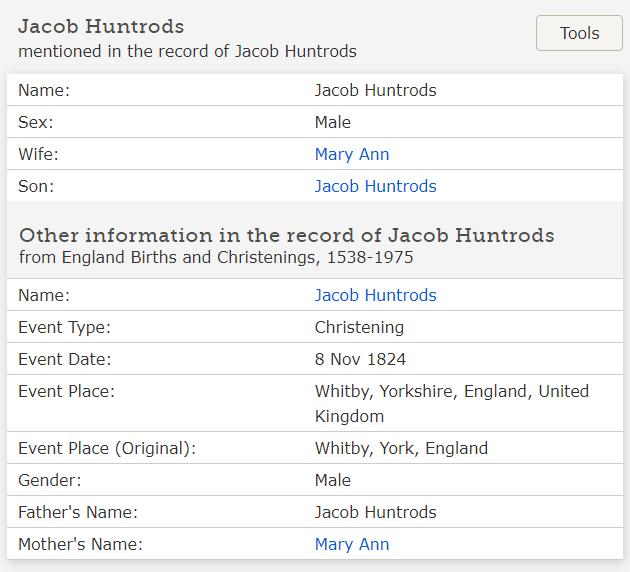Open the wife's Mary Ann link
The width and height of the screenshot is (630, 572).
coord(351,154)
